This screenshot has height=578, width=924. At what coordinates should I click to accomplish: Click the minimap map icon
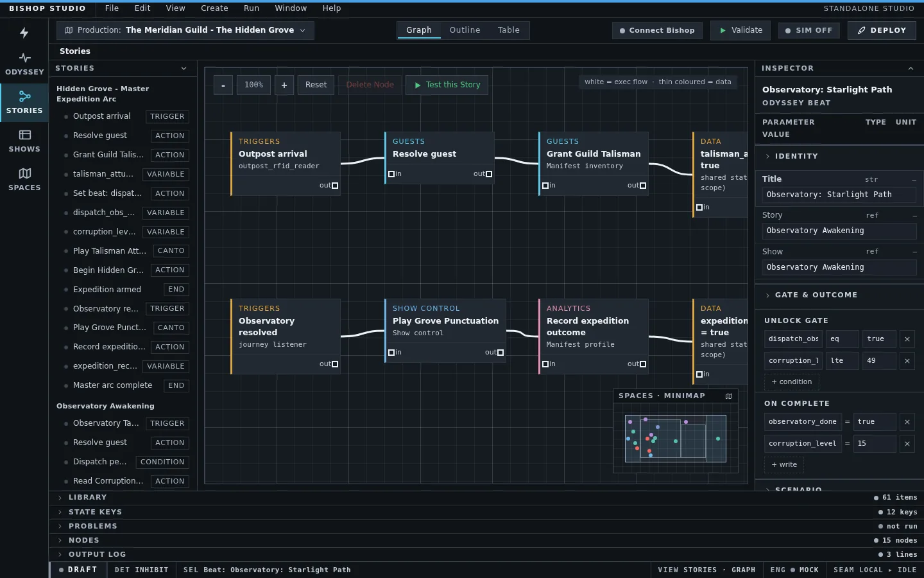729,396
